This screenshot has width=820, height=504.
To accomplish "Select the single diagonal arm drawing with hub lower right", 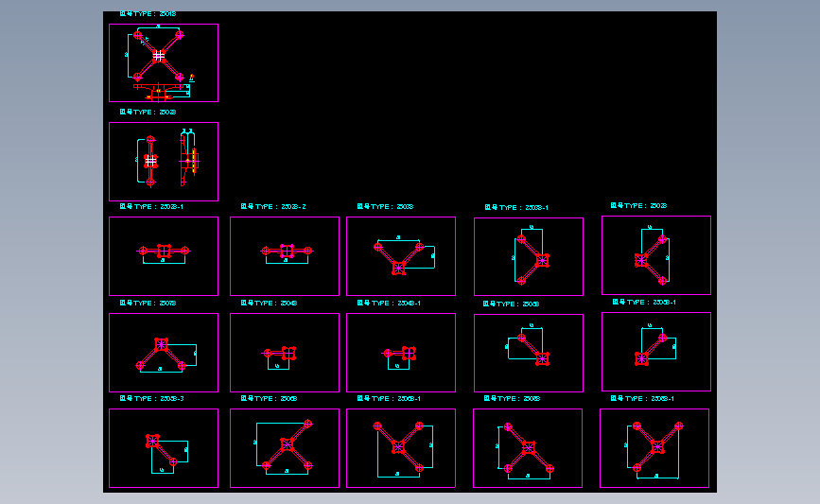I will [529, 353].
